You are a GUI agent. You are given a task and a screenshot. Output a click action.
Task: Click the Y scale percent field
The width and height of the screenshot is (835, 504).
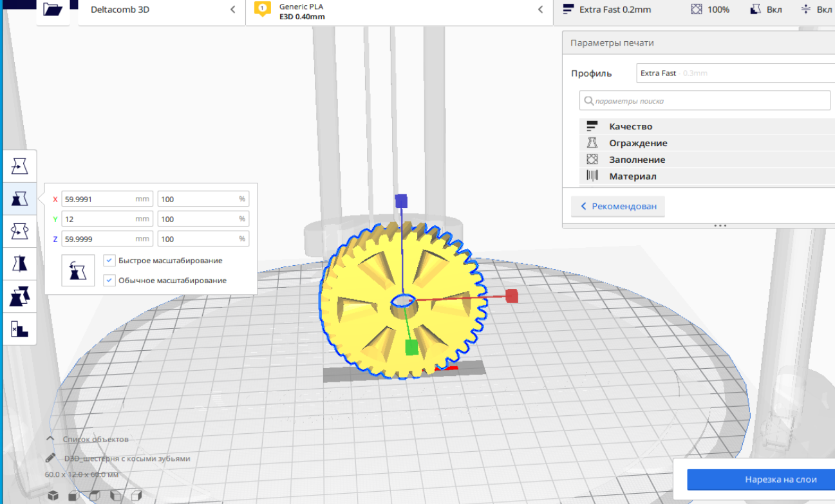coord(203,219)
